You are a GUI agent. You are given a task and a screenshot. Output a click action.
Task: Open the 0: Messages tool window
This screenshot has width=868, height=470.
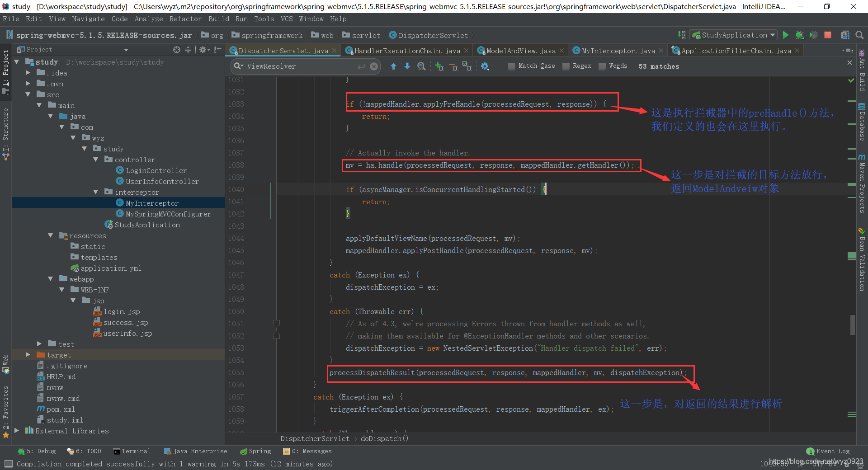pos(307,451)
